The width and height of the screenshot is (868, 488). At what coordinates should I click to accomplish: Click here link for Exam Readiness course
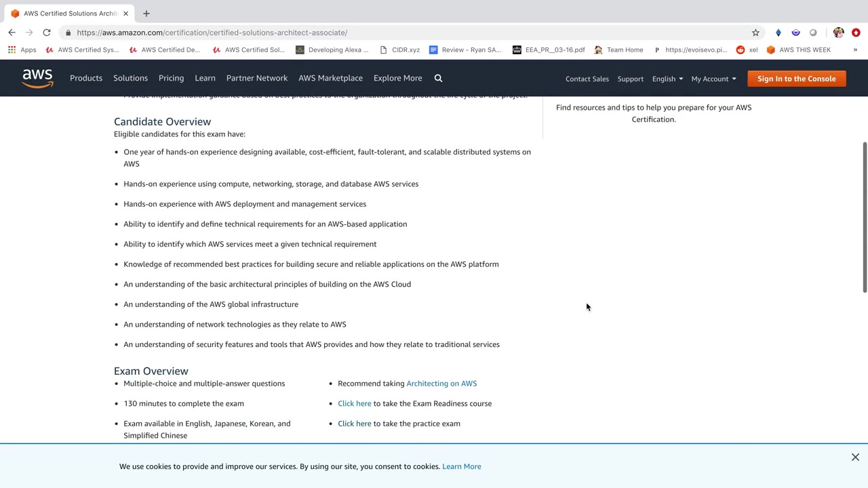pyautogui.click(x=355, y=403)
